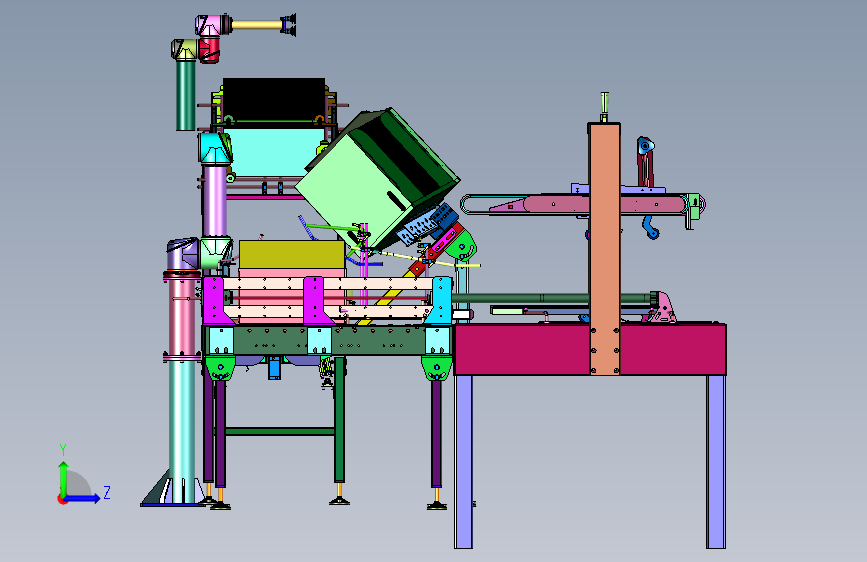Viewport: 867px width, 562px height.
Task: Select the middle cyan corner plate on the frame
Action: click(320, 340)
